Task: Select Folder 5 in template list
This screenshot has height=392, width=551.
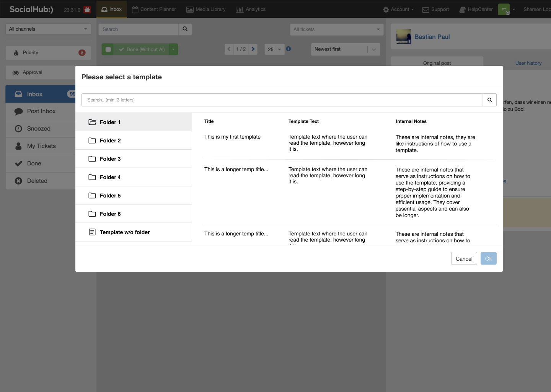Action: click(134, 196)
